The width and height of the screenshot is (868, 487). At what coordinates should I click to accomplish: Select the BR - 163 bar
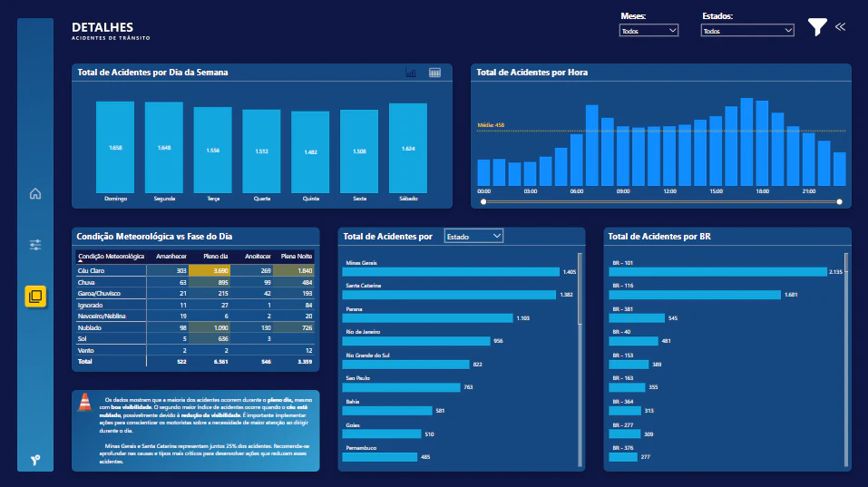click(x=628, y=387)
